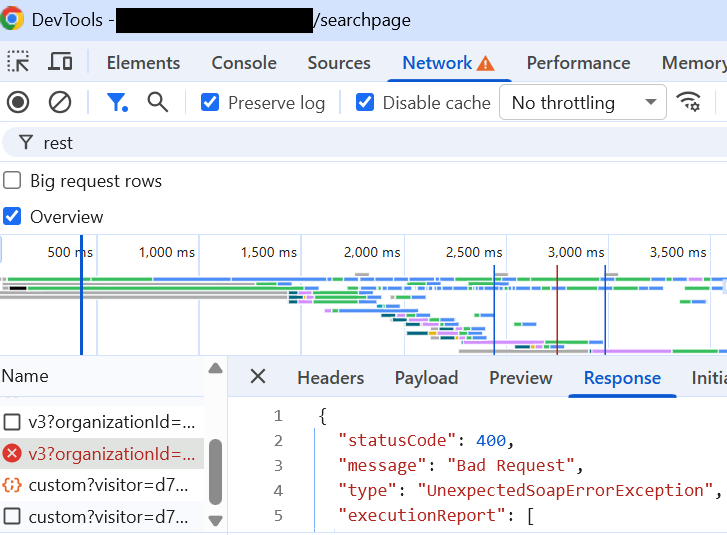Enable Big request rows checkbox
Screen dimensions: 727x535
(12, 180)
